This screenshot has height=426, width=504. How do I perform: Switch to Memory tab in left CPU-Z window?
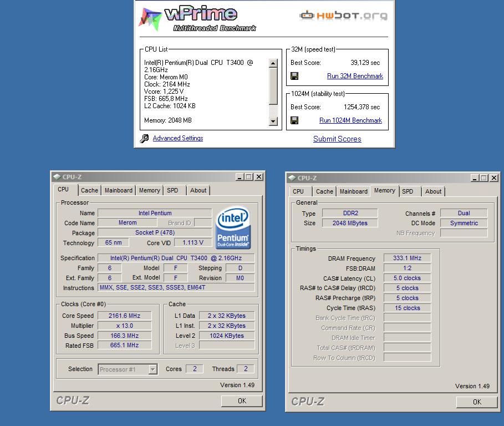point(150,190)
